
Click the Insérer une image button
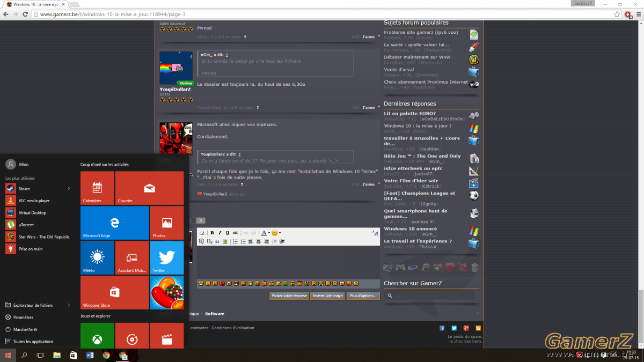(327, 295)
